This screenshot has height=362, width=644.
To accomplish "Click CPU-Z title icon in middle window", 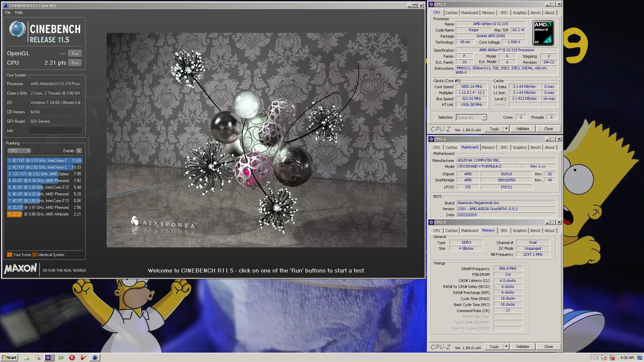I will click(x=431, y=139).
